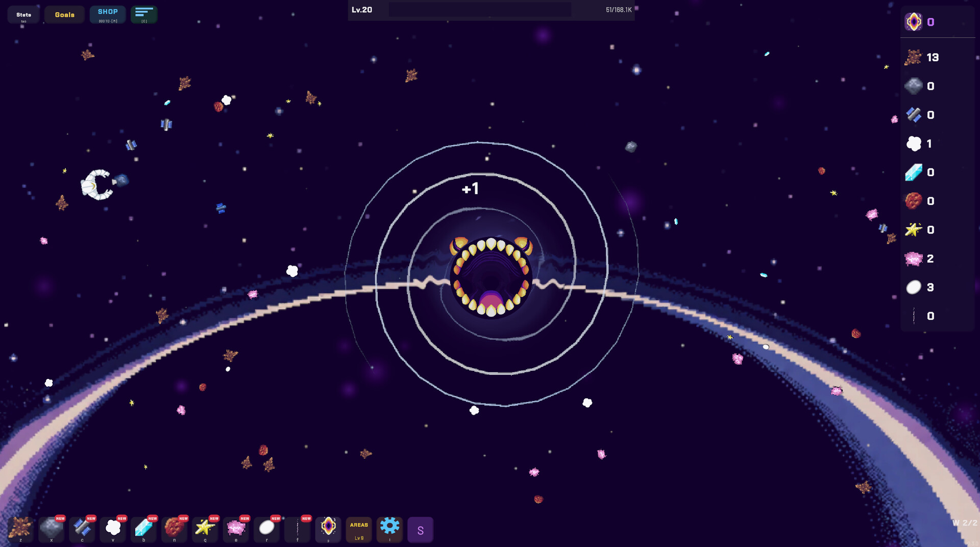
Task: Select the pink nebula item in bottom hotbar
Action: [236, 529]
